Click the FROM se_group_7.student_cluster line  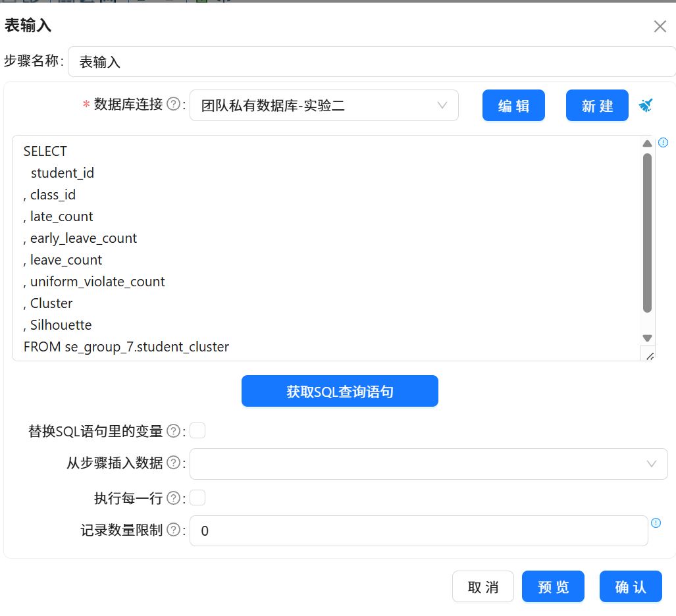coord(126,347)
